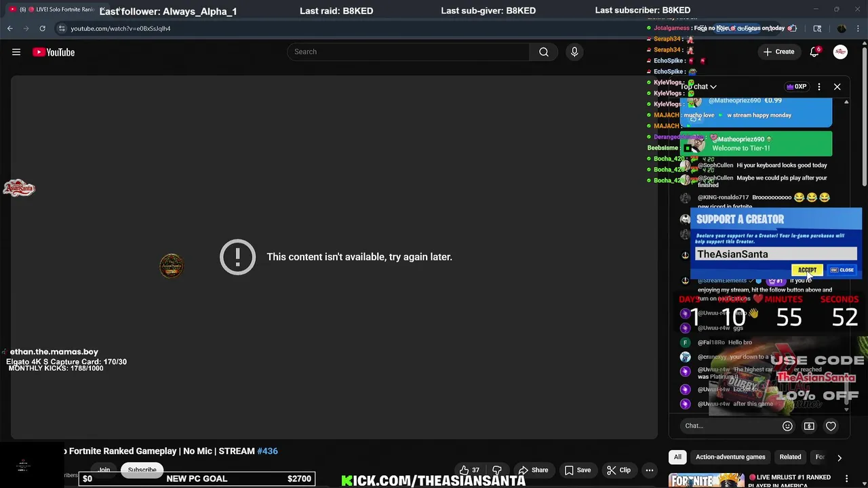Open the emoji picker in chat
868x488 pixels.
(787, 426)
